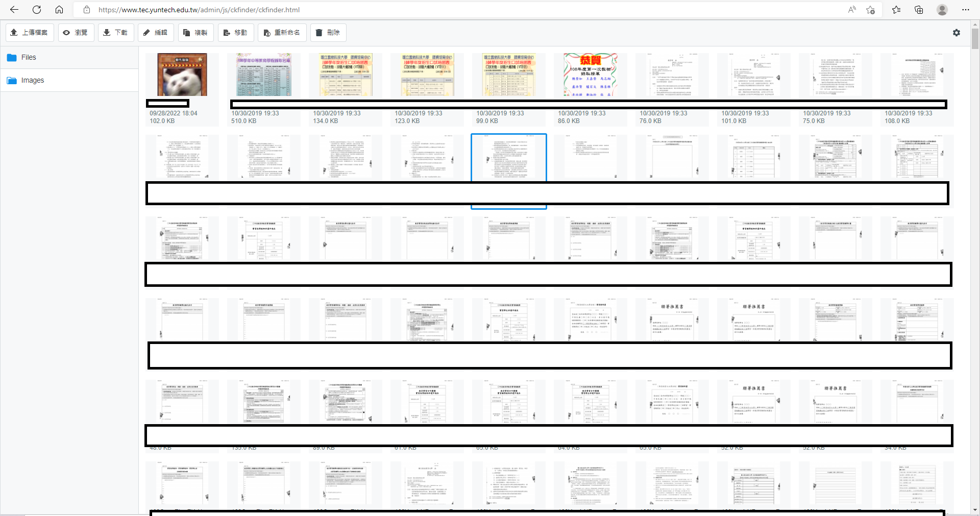The width and height of the screenshot is (980, 516).
Task: Click the 76.0 KB size text
Action: (650, 121)
